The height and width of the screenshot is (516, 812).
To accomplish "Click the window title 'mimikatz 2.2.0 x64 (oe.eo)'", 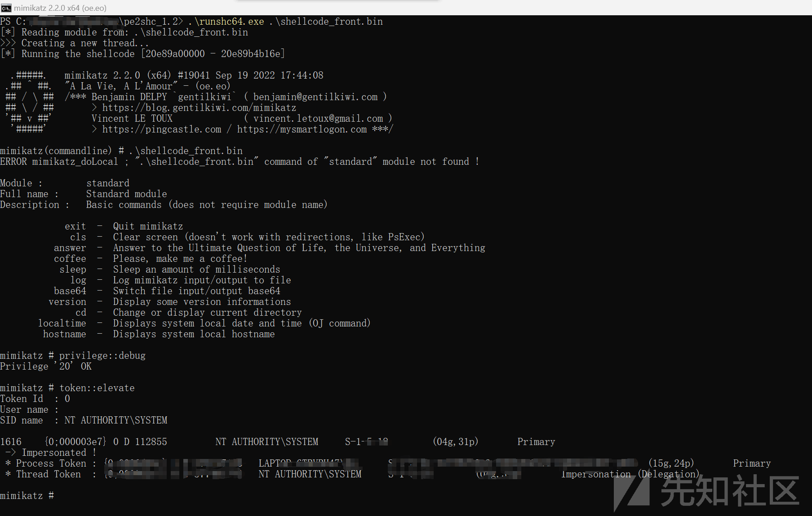I will [60, 8].
